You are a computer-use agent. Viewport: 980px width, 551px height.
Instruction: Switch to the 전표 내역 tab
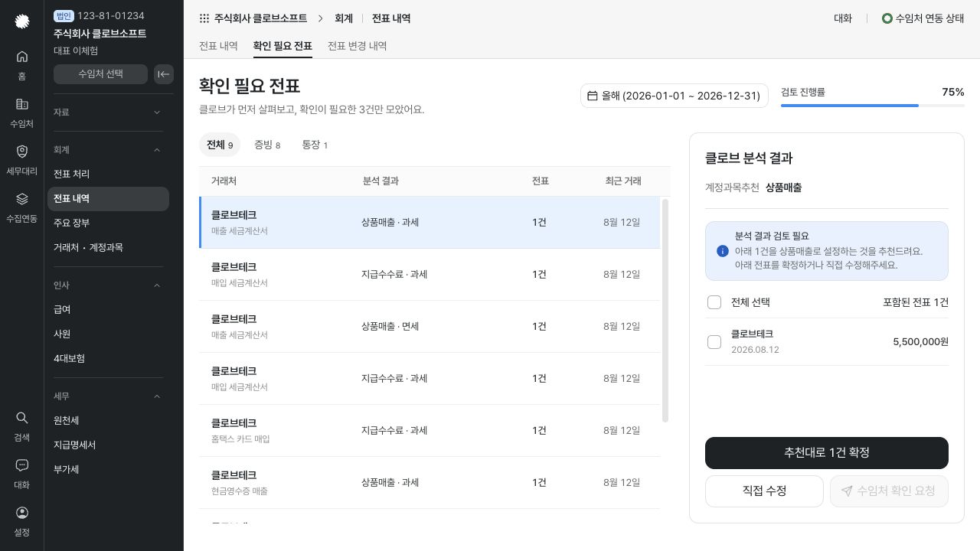click(218, 46)
